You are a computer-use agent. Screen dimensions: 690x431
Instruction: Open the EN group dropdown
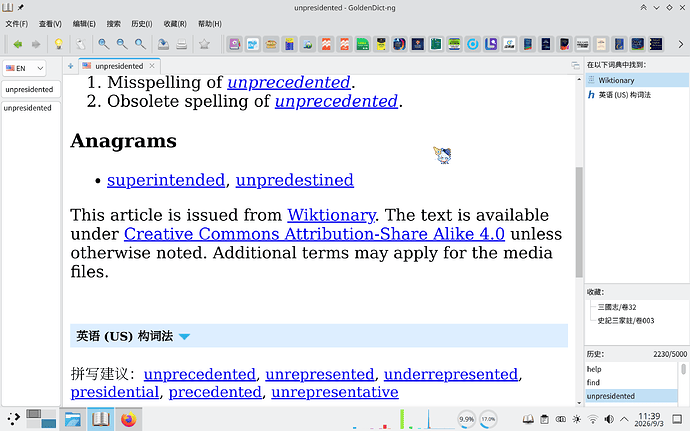point(24,68)
